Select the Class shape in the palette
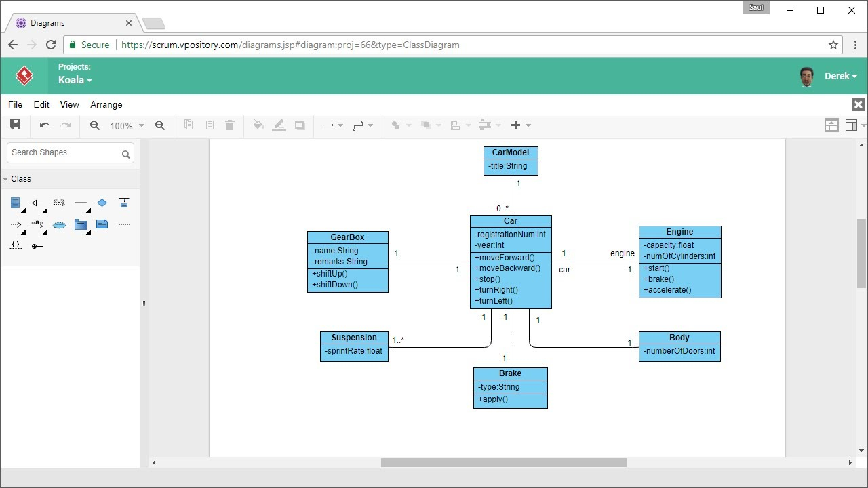Image resolution: width=868 pixels, height=488 pixels. coord(16,203)
